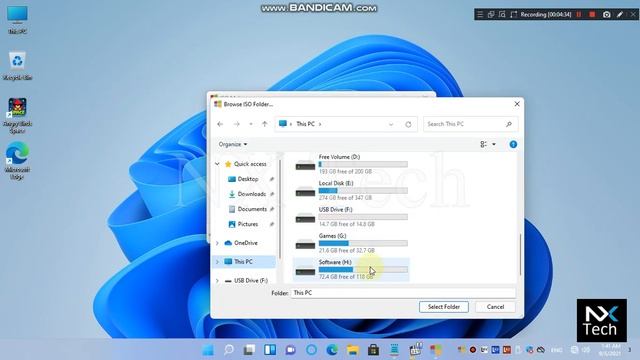This screenshot has width=640, height=360.
Task: Select Downloads in Quick access
Action: click(251, 194)
